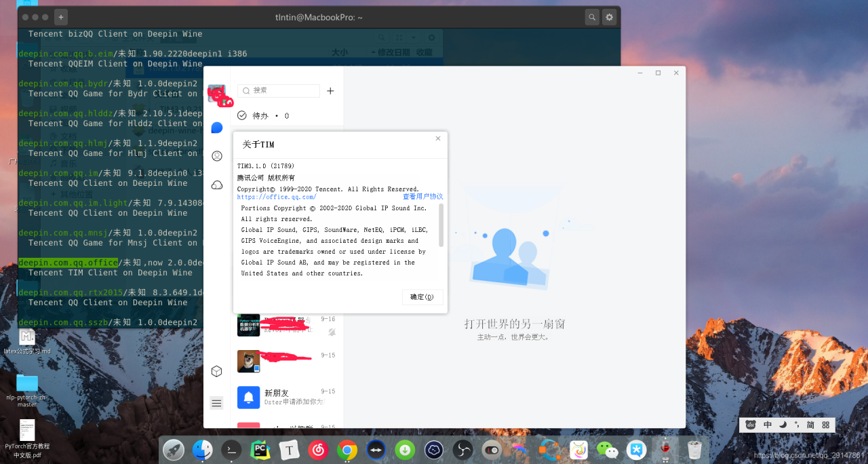This screenshot has width=868, height=464.
Task: Click "Tencent TIM Client on Deepin Wine" text
Action: (x=111, y=273)
